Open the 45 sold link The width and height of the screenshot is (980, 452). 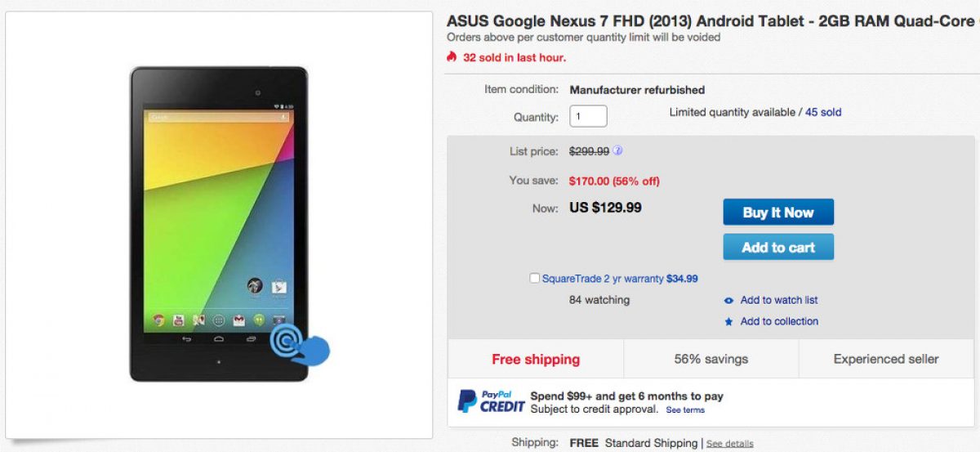[x=823, y=112]
